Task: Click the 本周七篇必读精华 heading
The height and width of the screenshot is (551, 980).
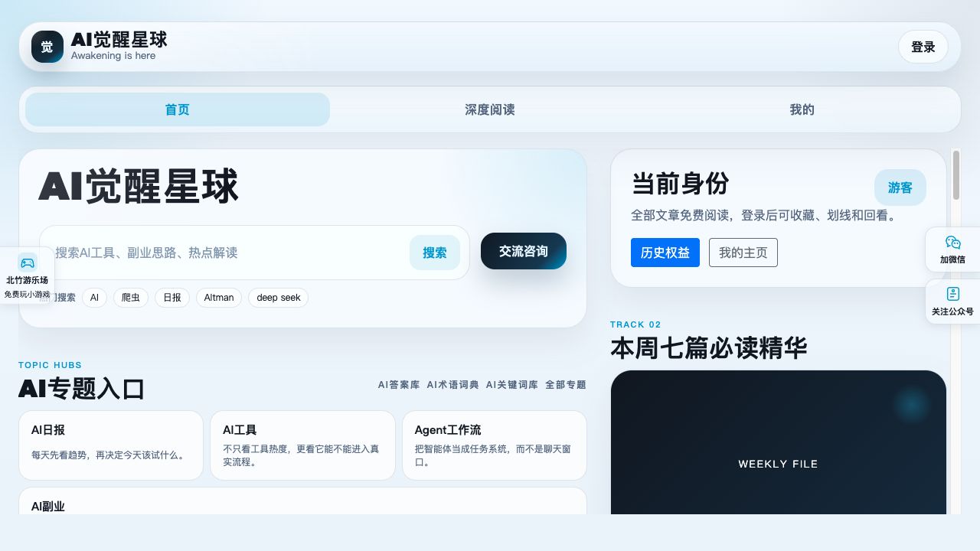Action: [709, 348]
